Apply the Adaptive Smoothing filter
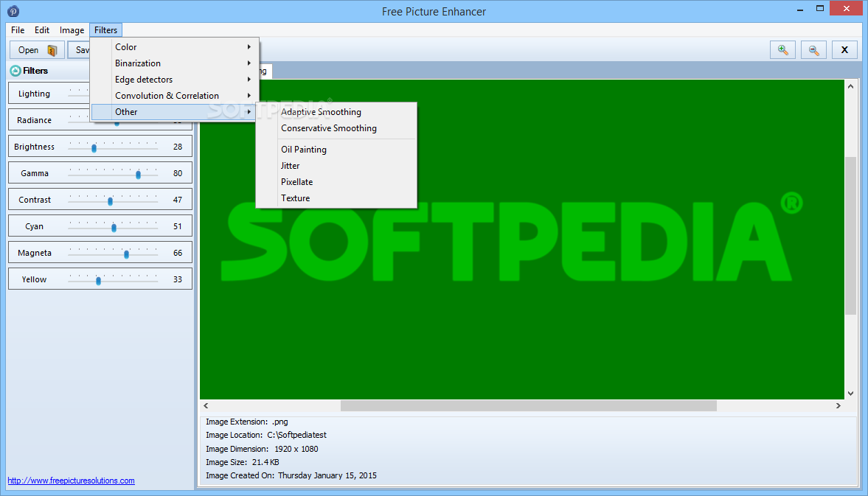The image size is (868, 496). [x=336, y=112]
